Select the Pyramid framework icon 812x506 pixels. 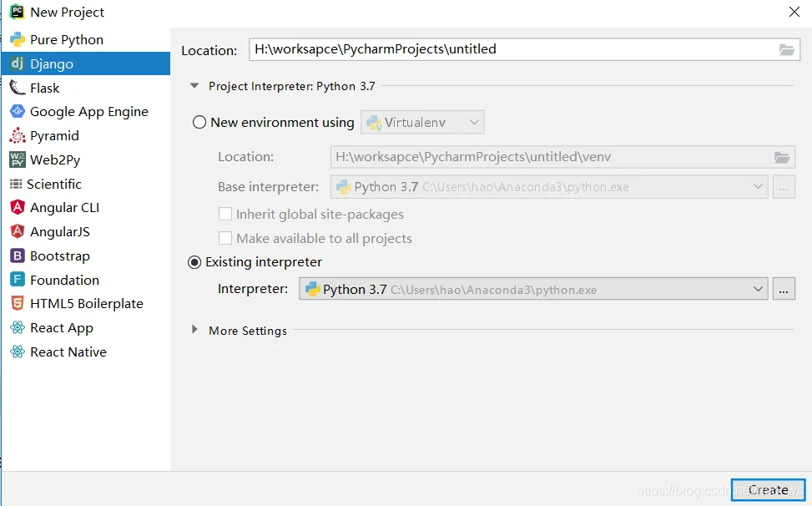17,136
